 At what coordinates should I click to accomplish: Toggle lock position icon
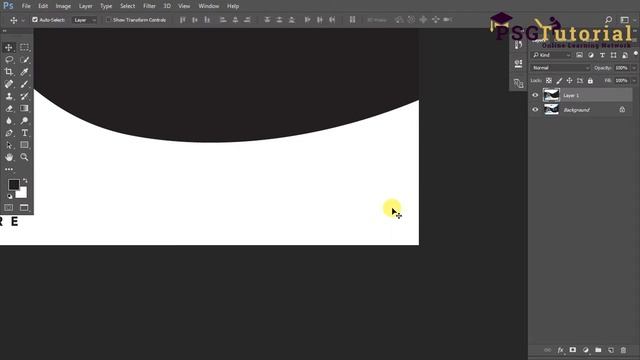(569, 81)
